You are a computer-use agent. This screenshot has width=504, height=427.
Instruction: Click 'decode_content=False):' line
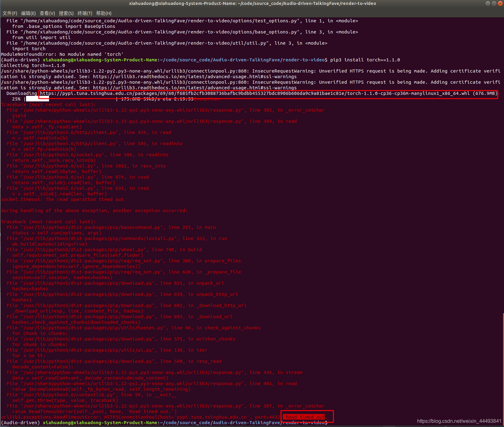pyautogui.click(x=43, y=367)
